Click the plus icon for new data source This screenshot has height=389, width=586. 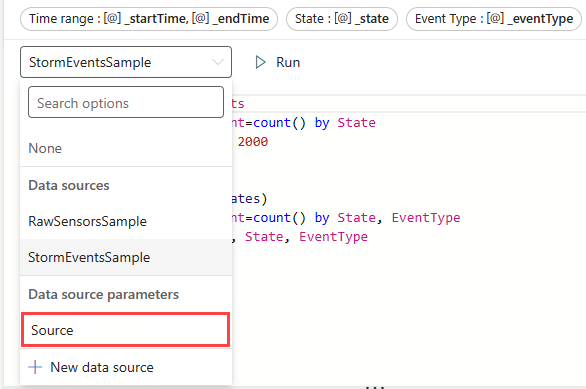35,367
